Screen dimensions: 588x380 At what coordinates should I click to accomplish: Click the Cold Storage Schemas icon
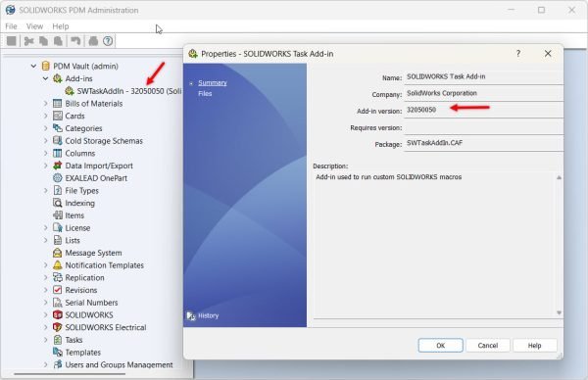[58, 140]
